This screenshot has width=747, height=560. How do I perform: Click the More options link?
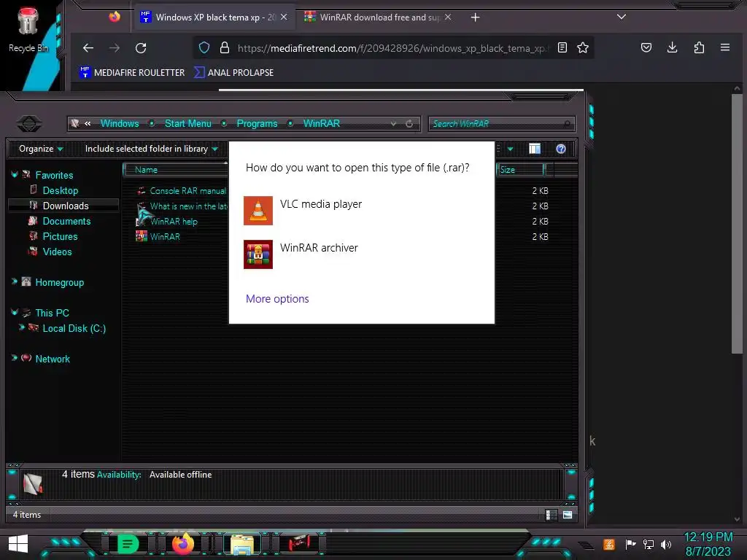[x=277, y=298]
